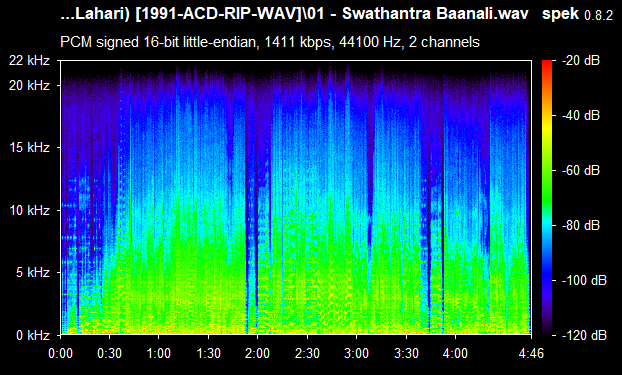Click the 3:30 time axis marker
The width and height of the screenshot is (622, 375).
[406, 353]
